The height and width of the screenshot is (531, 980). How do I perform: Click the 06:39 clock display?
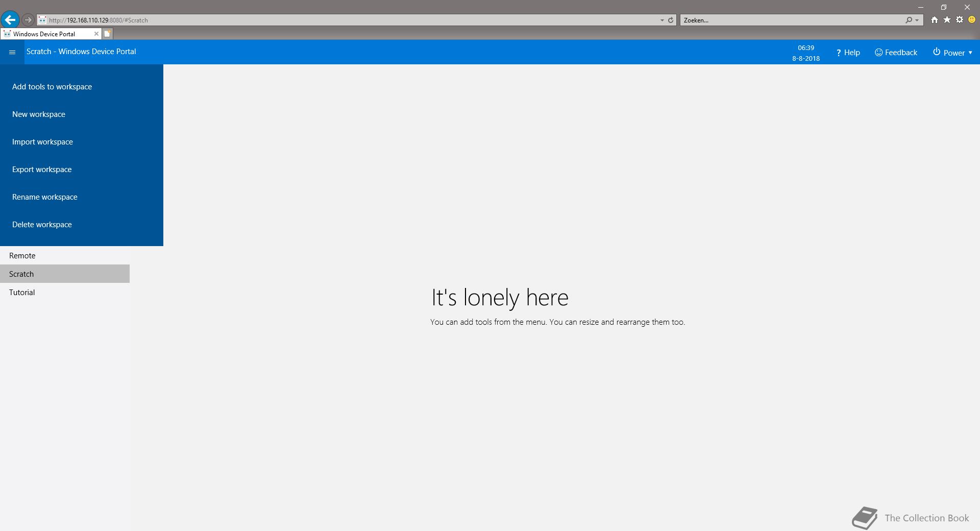coord(806,47)
